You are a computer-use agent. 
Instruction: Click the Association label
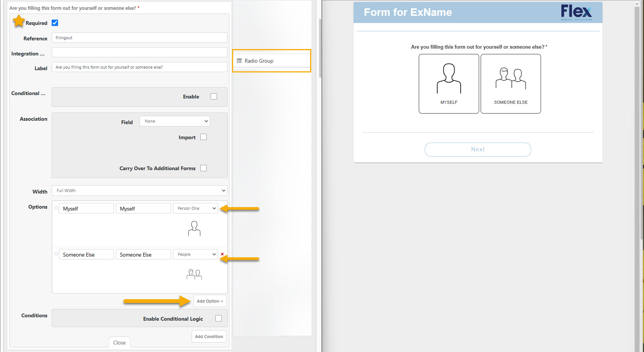pos(34,119)
